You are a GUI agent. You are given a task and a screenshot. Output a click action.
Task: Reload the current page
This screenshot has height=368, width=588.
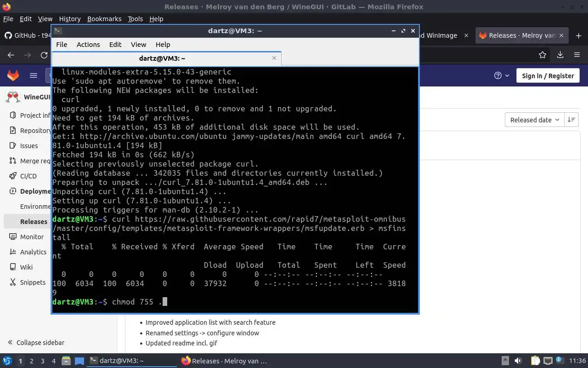click(44, 55)
